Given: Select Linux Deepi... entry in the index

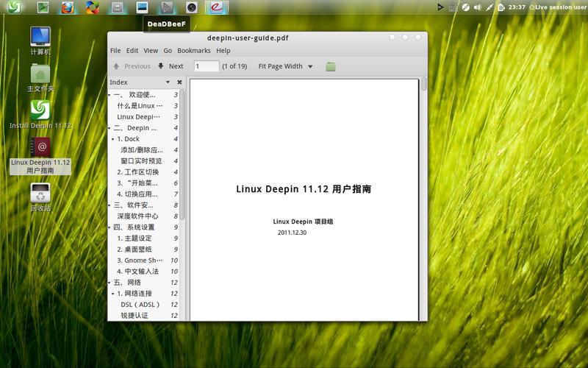Looking at the screenshot, I should point(138,117).
